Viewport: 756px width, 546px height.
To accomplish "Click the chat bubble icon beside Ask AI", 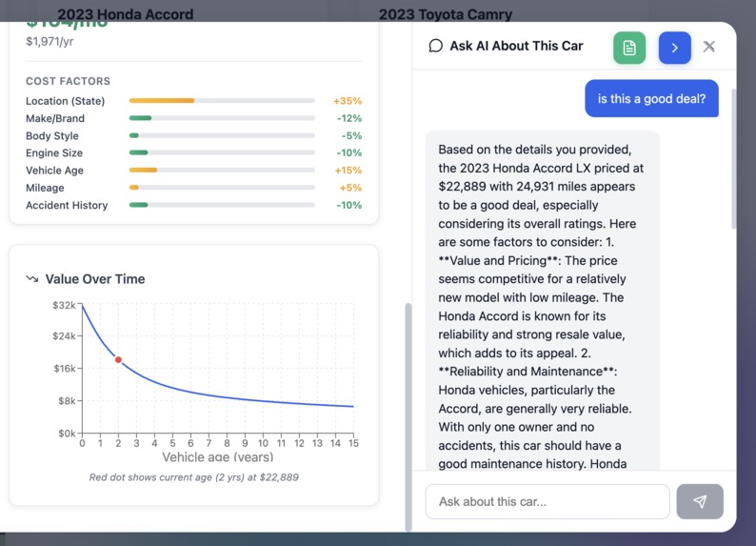I will pyautogui.click(x=435, y=46).
